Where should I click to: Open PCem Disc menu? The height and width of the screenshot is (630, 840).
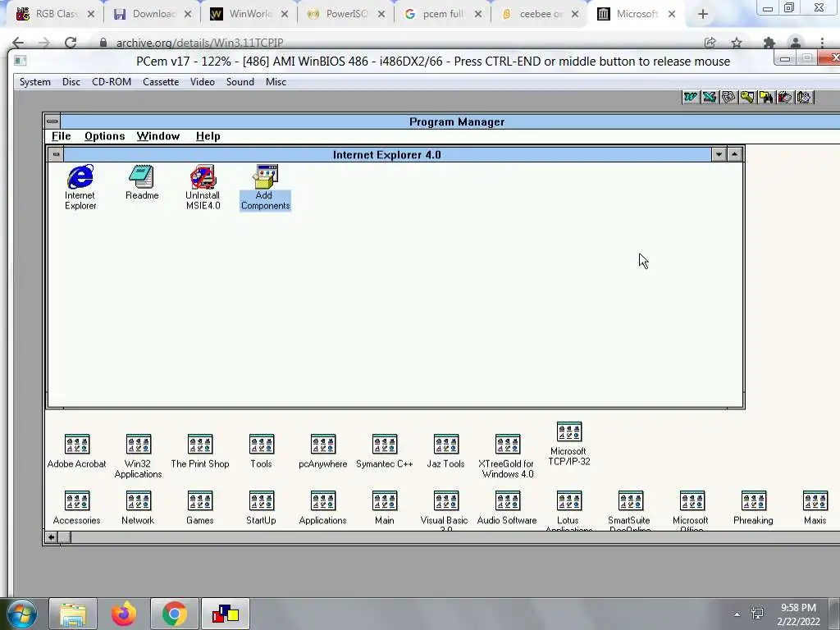[71, 82]
